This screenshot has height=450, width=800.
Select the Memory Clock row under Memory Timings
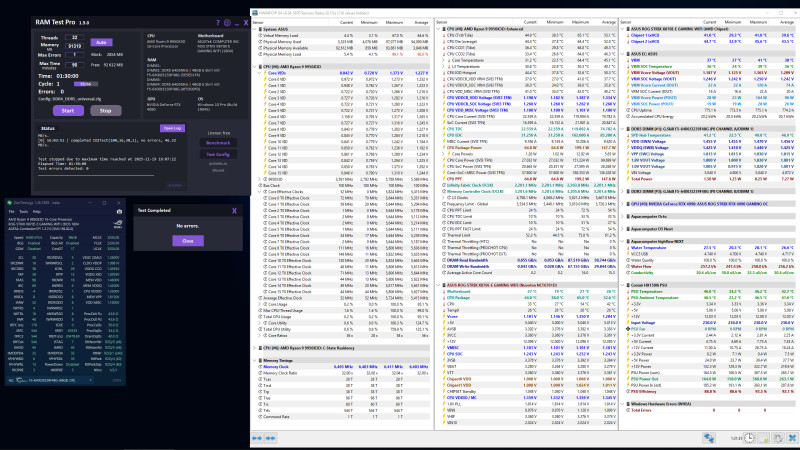[342, 366]
